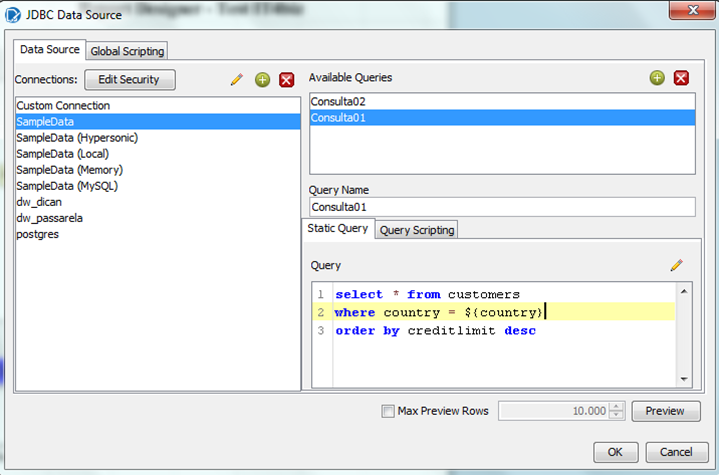Viewport: 719px width, 475px height.
Task: Remove the selected connection with red X
Action: tap(287, 79)
